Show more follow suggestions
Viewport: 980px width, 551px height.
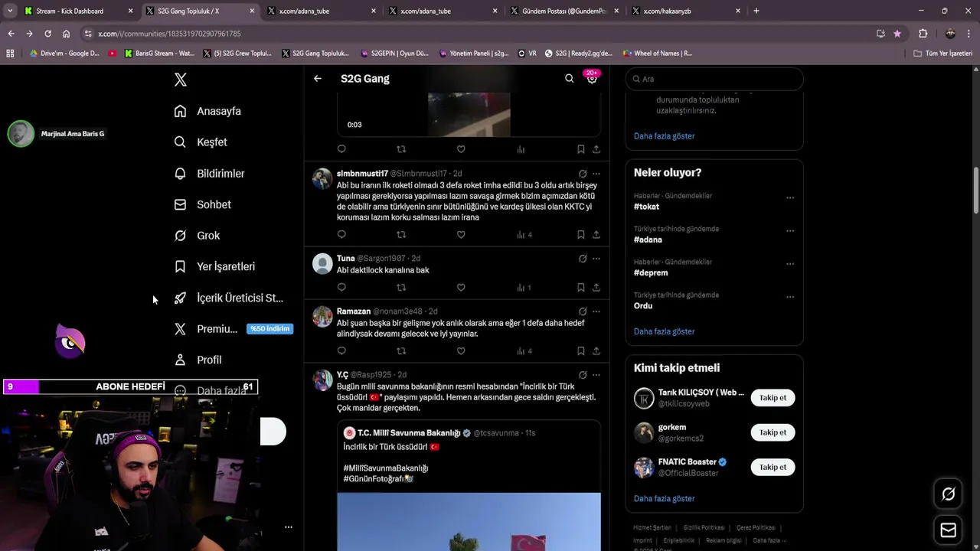(664, 498)
